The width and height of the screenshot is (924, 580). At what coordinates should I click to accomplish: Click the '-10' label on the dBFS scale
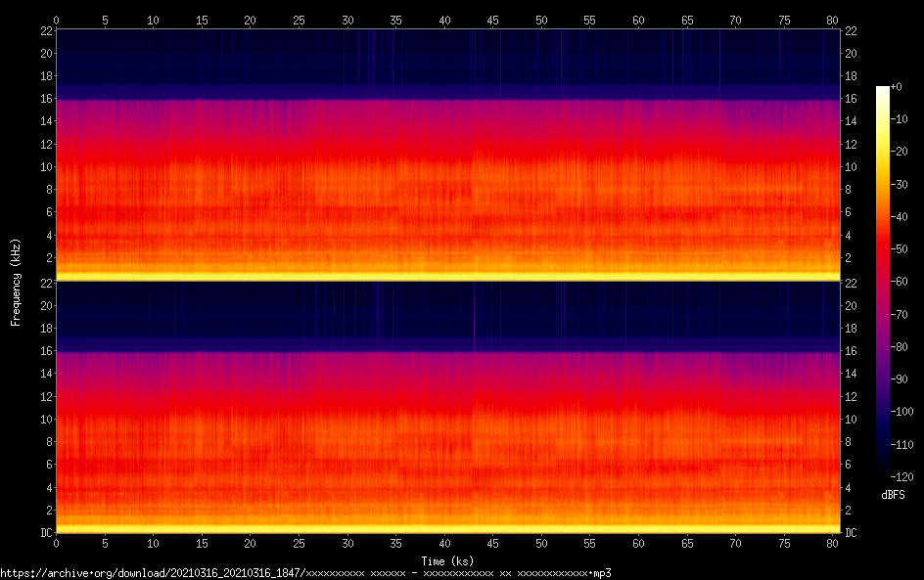pyautogui.click(x=900, y=119)
